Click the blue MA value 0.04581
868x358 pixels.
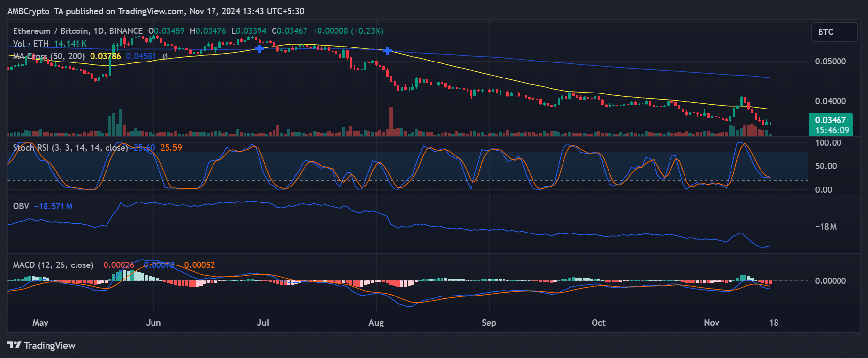[141, 56]
